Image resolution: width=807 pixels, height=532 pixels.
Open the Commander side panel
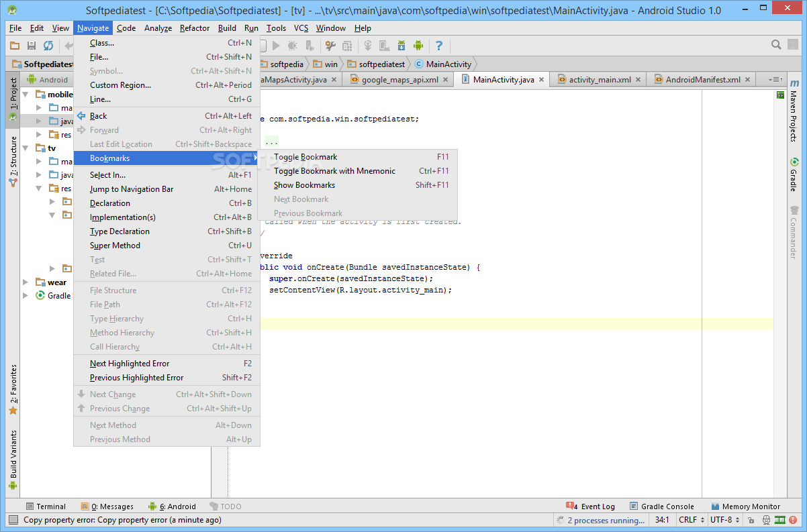[794, 232]
